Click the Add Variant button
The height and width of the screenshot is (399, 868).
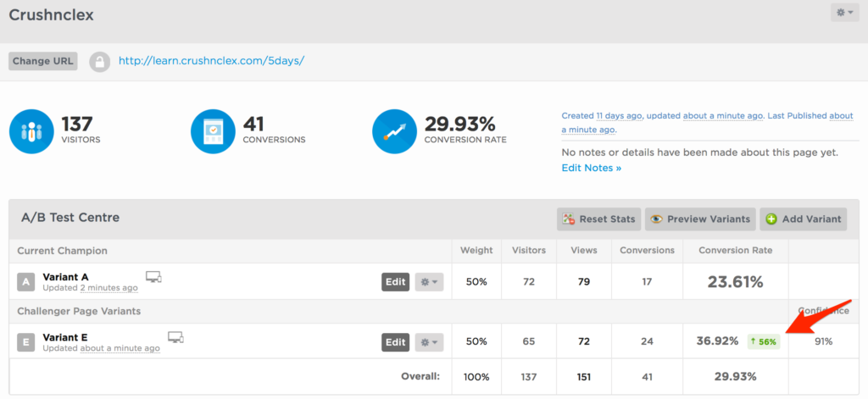pyautogui.click(x=804, y=219)
